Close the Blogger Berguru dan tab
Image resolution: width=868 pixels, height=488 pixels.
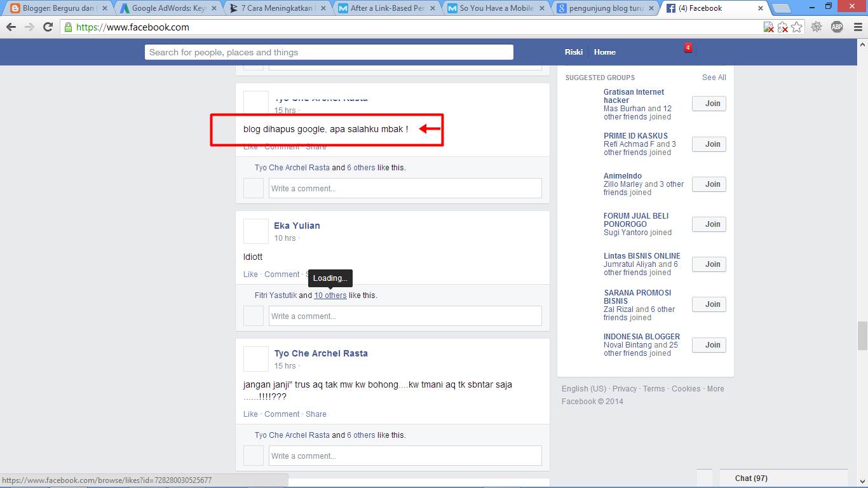pyautogui.click(x=104, y=8)
